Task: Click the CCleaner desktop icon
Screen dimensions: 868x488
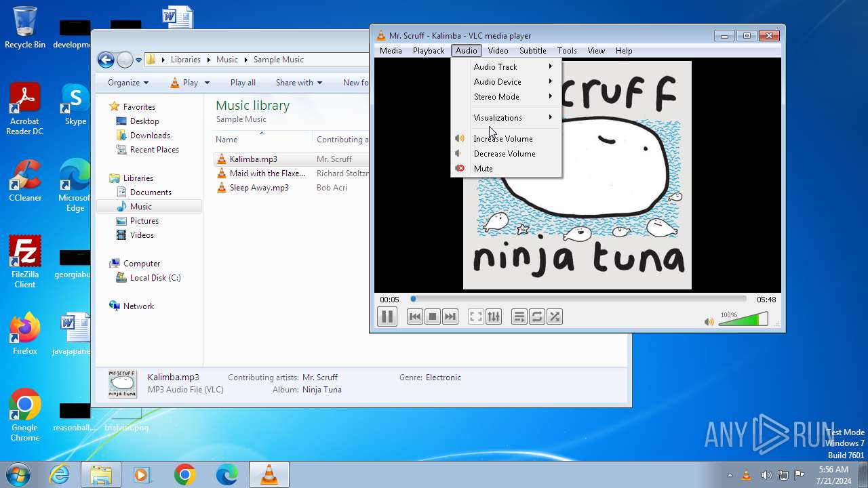Action: pos(25,181)
